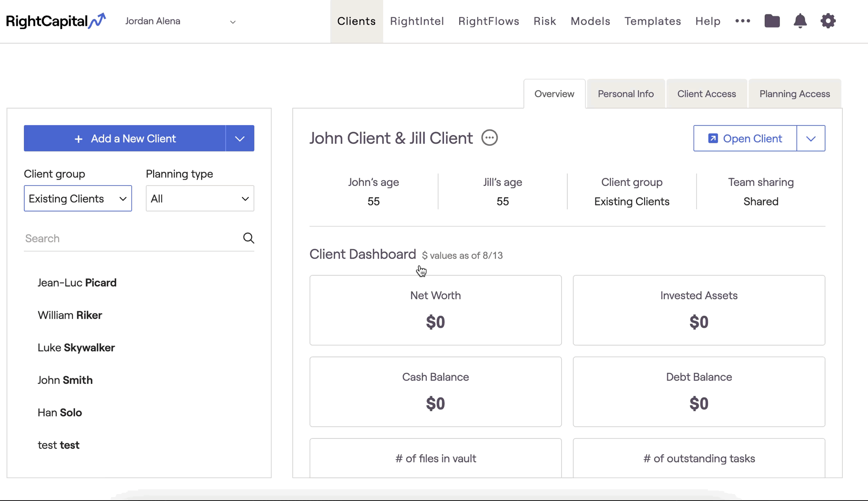
Task: Click the search magnifier icon
Action: point(248,238)
